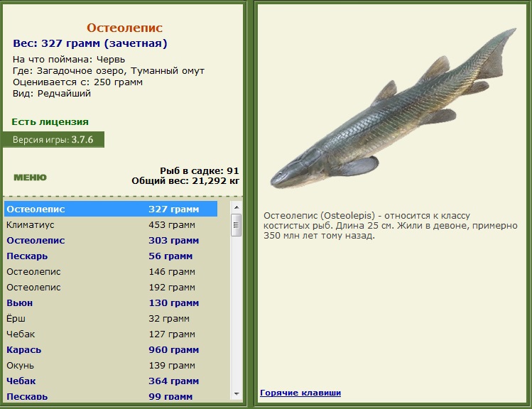Click the Общий вес: 21,292 кг text

(x=185, y=181)
